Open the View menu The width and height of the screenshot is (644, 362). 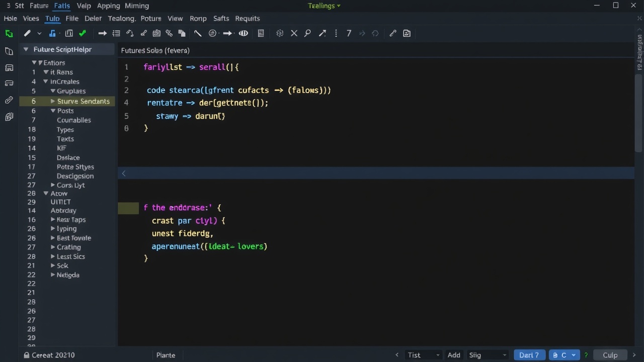coord(175,18)
